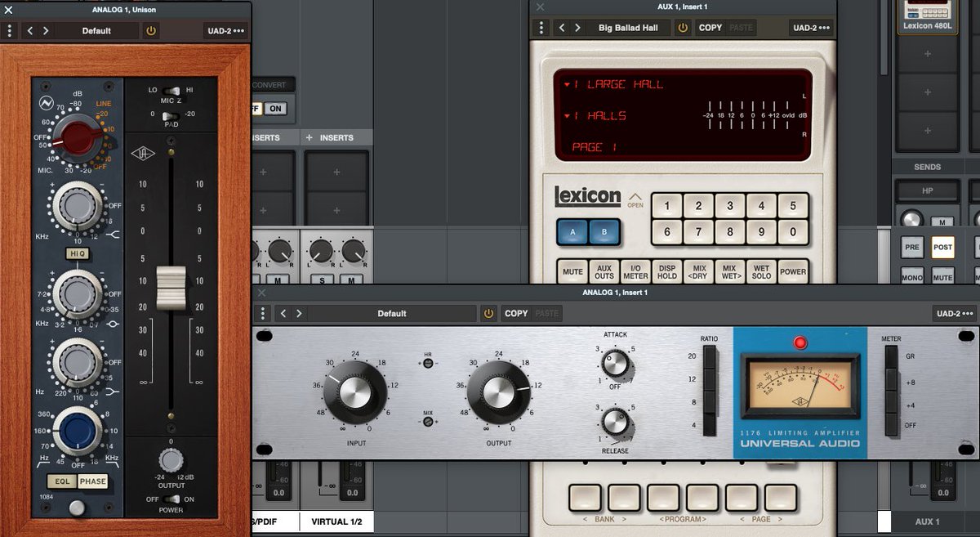Viewport: 980px width, 537px height.
Task: Click the DISP HOLD button on Lexicon
Action: [x=667, y=271]
